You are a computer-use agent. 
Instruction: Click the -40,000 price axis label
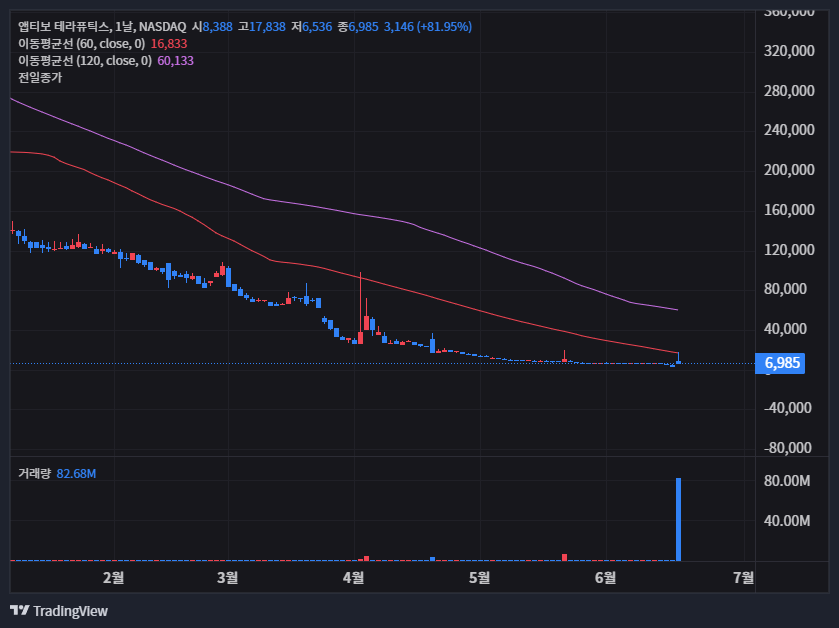[788, 408]
